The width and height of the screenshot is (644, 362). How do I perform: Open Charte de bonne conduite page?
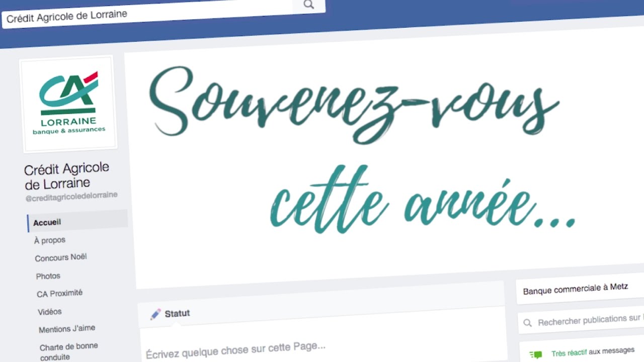click(69, 351)
